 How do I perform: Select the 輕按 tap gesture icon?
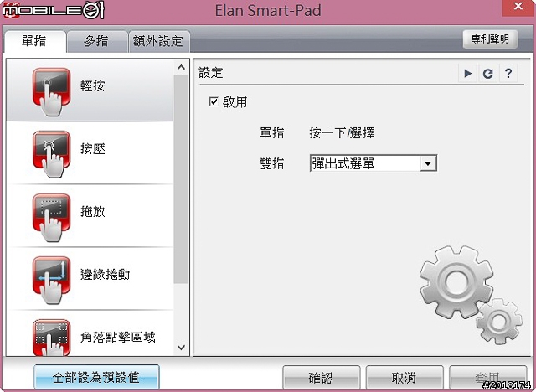click(x=52, y=91)
